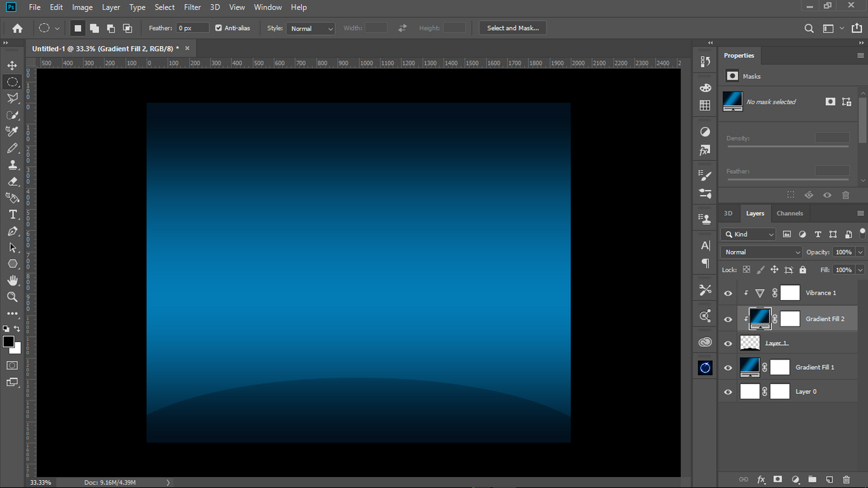868x488 pixels.
Task: Click the Gradient Fill 2 layer thumbnail
Action: click(x=759, y=318)
